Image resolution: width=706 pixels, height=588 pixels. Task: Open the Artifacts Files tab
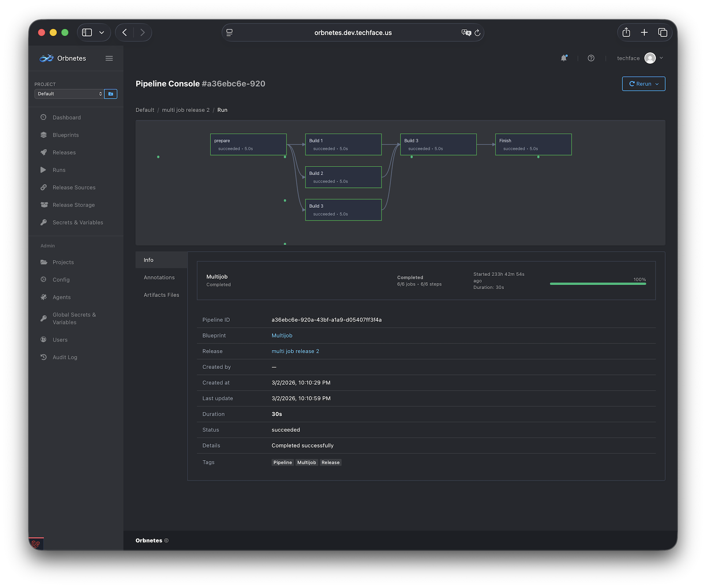click(x=161, y=294)
